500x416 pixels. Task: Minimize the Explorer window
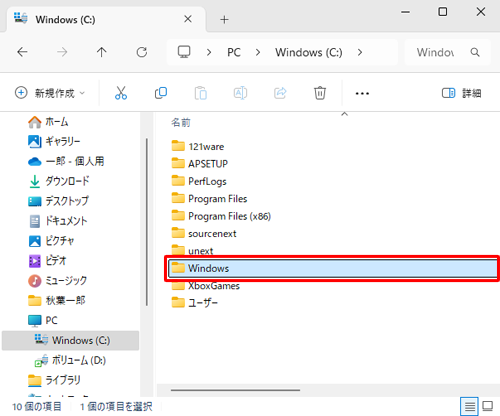point(405,12)
